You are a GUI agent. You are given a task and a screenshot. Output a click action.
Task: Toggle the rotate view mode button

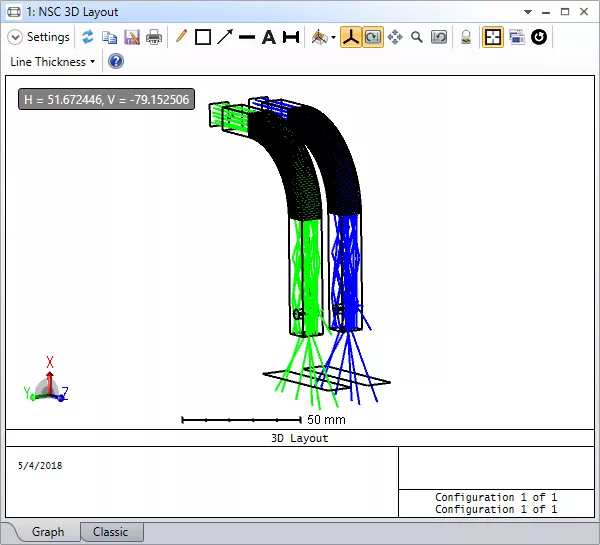click(372, 37)
